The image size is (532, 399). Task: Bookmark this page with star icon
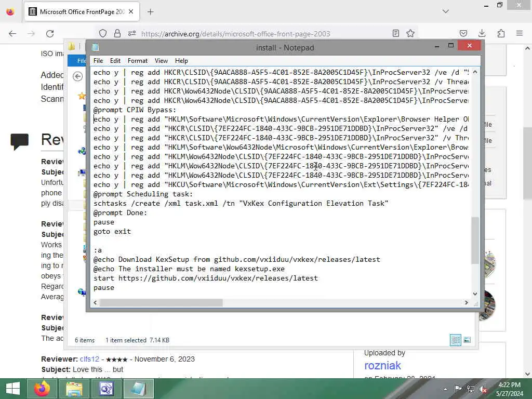(410, 33)
